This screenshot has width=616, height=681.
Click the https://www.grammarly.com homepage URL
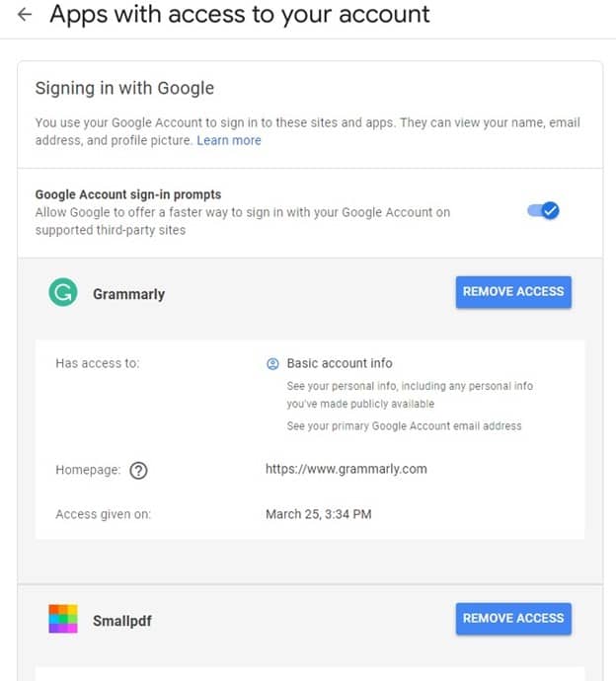(346, 469)
